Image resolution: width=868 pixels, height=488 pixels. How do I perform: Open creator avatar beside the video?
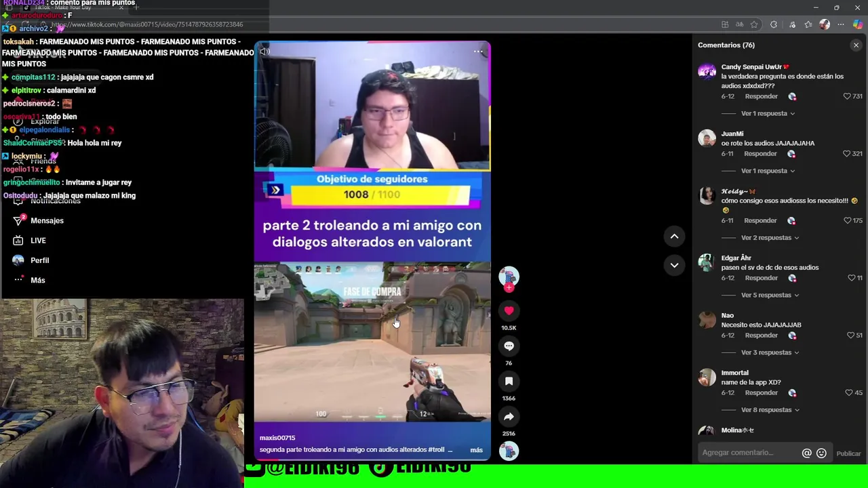(509, 275)
